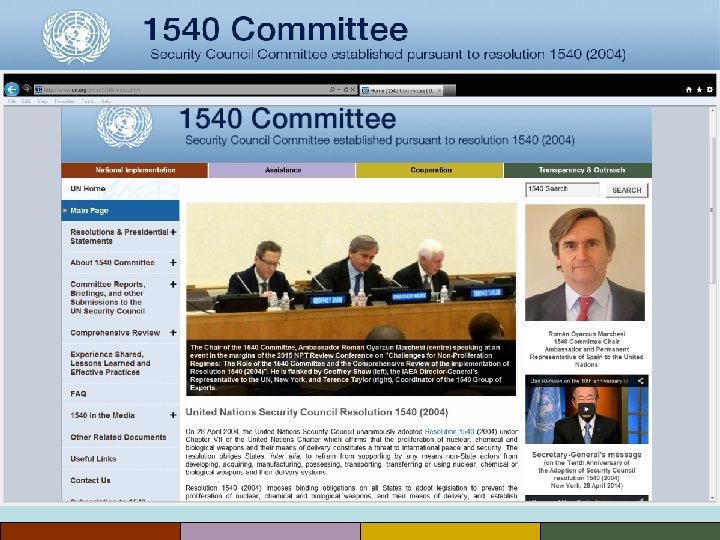Click the committee chair portrait photo
This screenshot has width=720, height=540.
pyautogui.click(x=585, y=263)
